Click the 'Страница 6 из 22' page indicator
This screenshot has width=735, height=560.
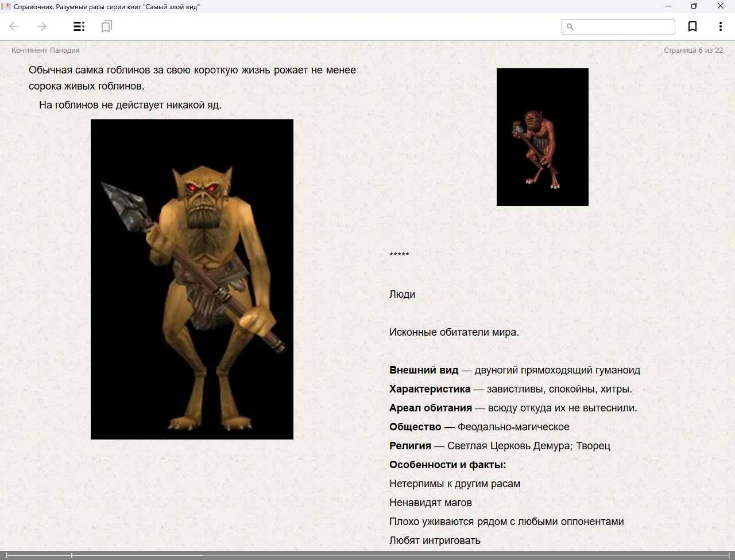[x=693, y=50]
